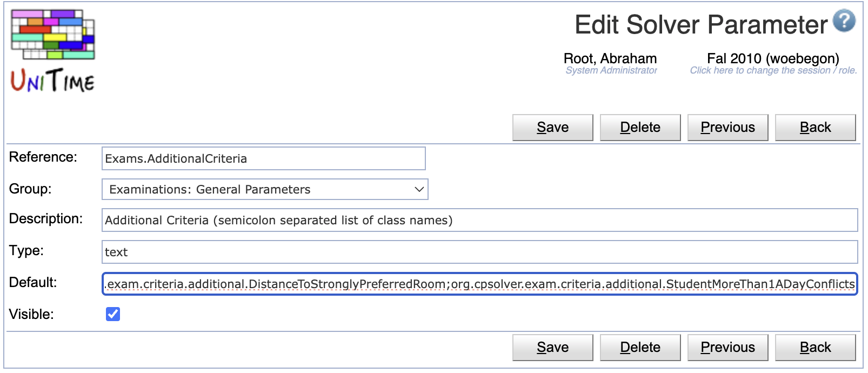This screenshot has height=373, width=868.
Task: Change session via Fal 2010 (woebegon)
Action: (773, 58)
